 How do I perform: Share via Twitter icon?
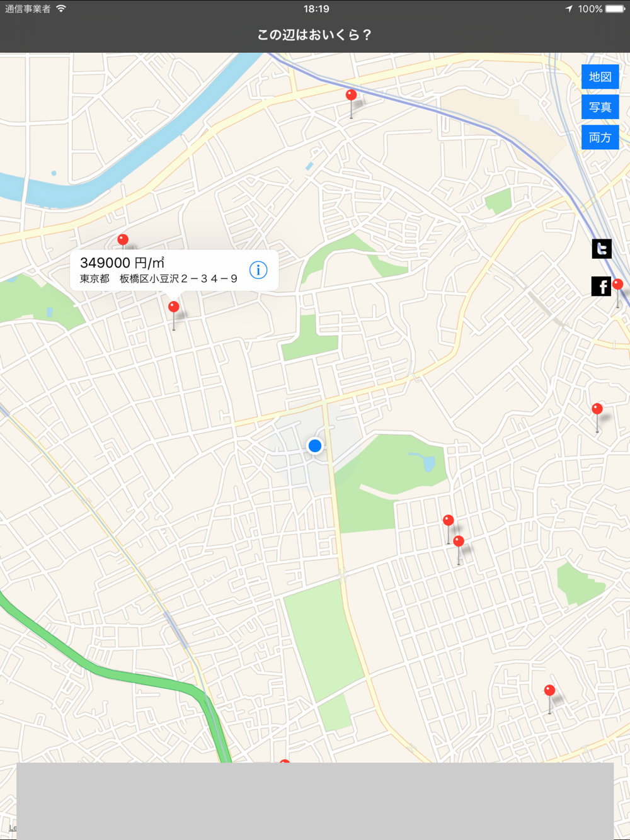(x=602, y=249)
